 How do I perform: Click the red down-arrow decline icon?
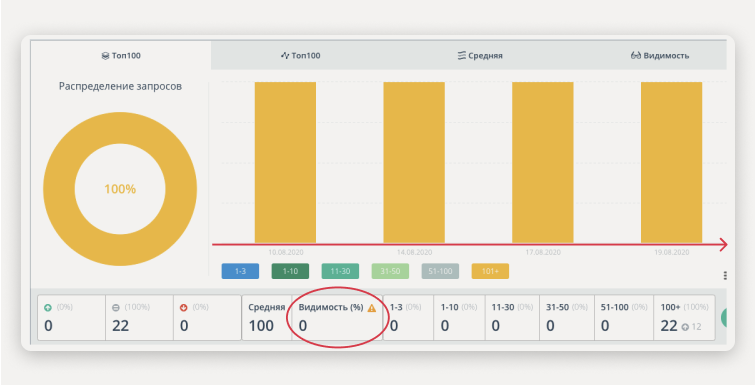183,308
